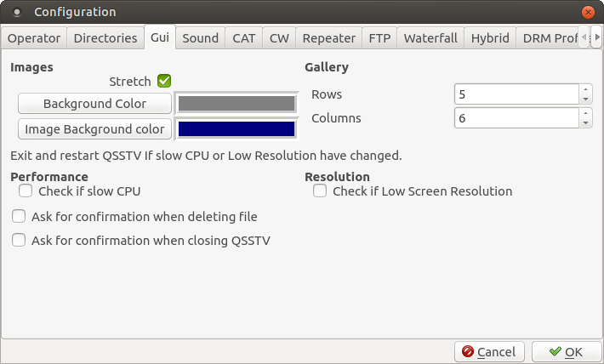Click the Configuration window title icon
604x364 pixels.
click(x=18, y=13)
